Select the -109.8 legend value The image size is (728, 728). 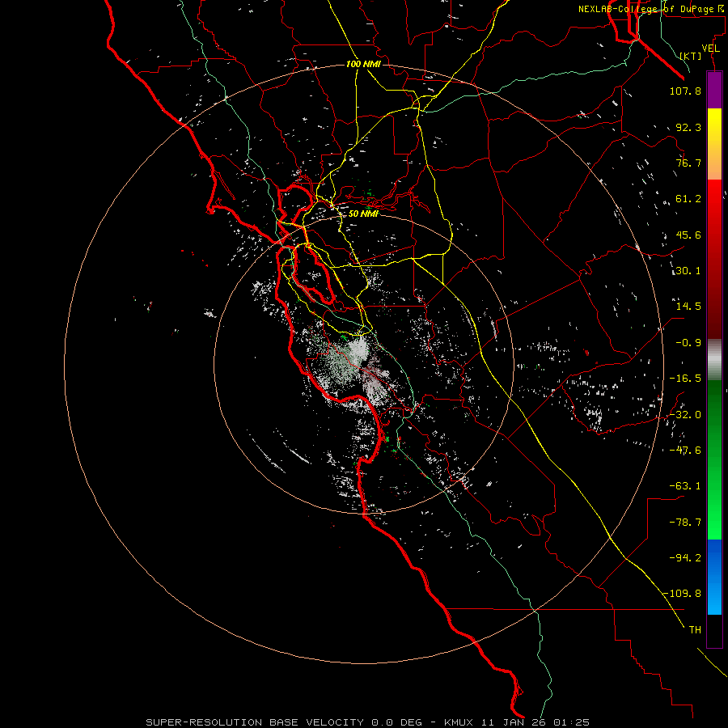683,594
